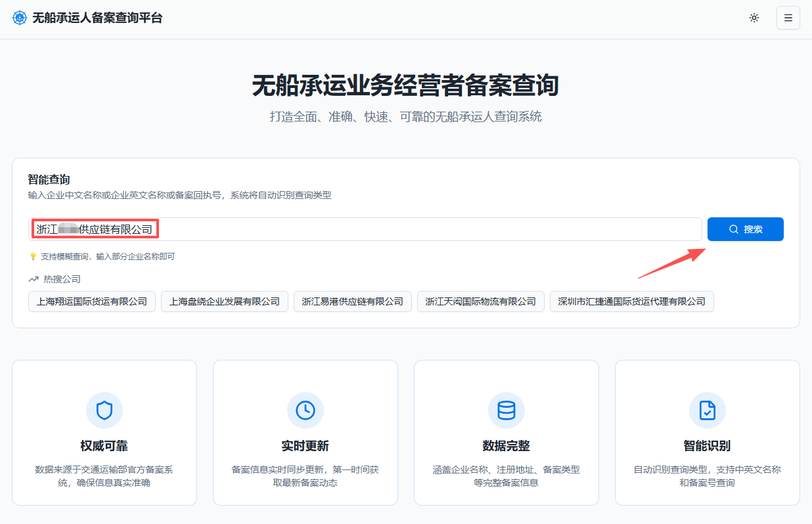The width and height of the screenshot is (812, 524).
Task: Click the 无船承运人备案查询平台 site title
Action: point(97,18)
